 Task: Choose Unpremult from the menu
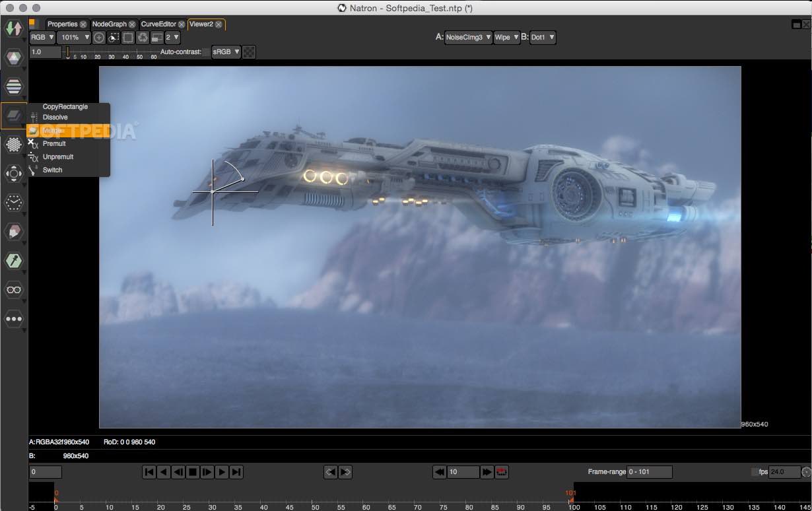tap(68, 156)
